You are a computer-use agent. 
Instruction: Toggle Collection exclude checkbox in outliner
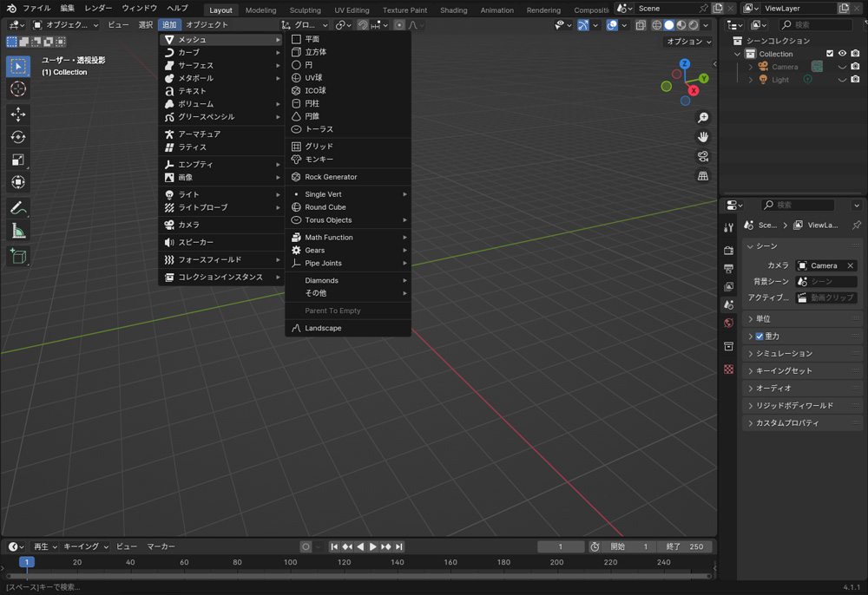pyautogui.click(x=830, y=54)
